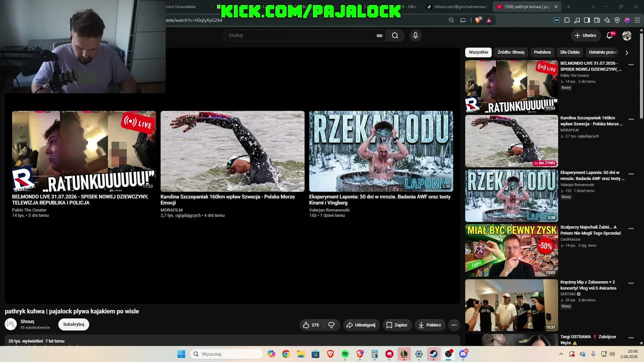
Task: Click the YouTube search magnifier button
Action: click(395, 35)
